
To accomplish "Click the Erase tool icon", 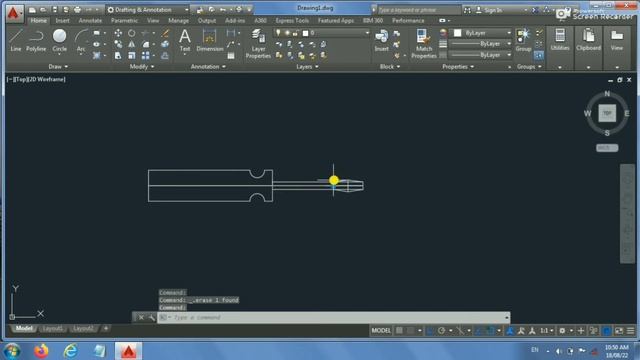I will tap(165, 33).
